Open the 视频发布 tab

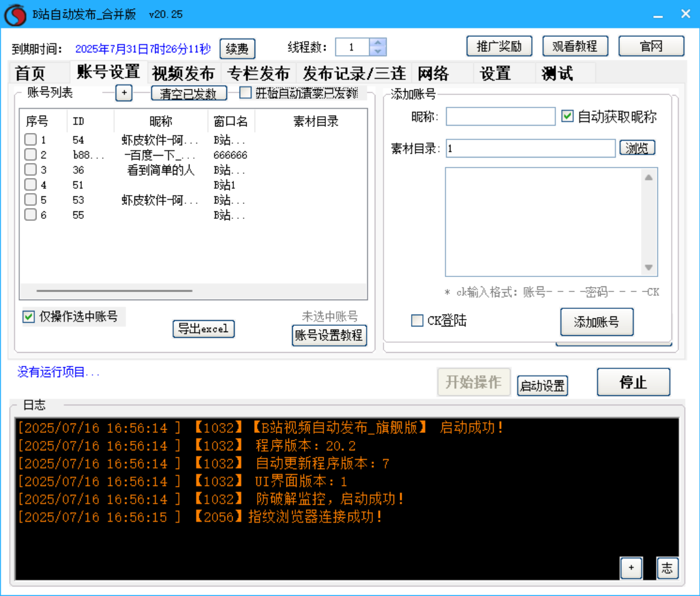183,73
